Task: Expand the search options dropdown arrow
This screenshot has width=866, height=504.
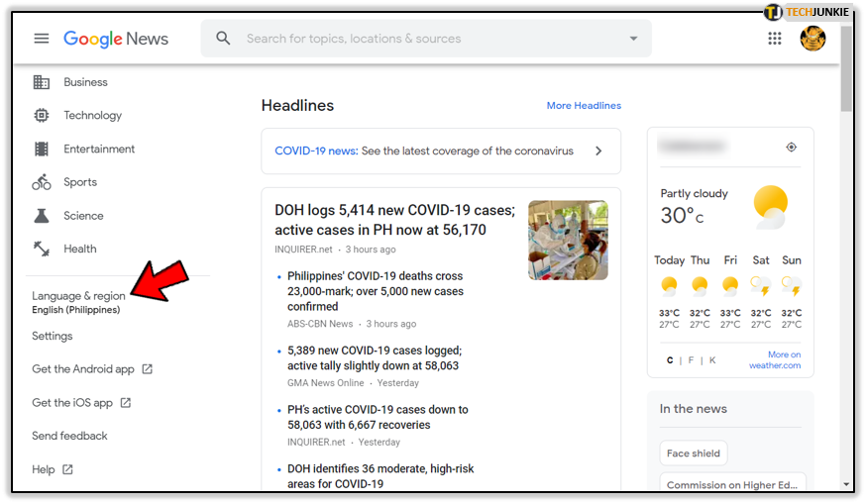Action: tap(633, 39)
